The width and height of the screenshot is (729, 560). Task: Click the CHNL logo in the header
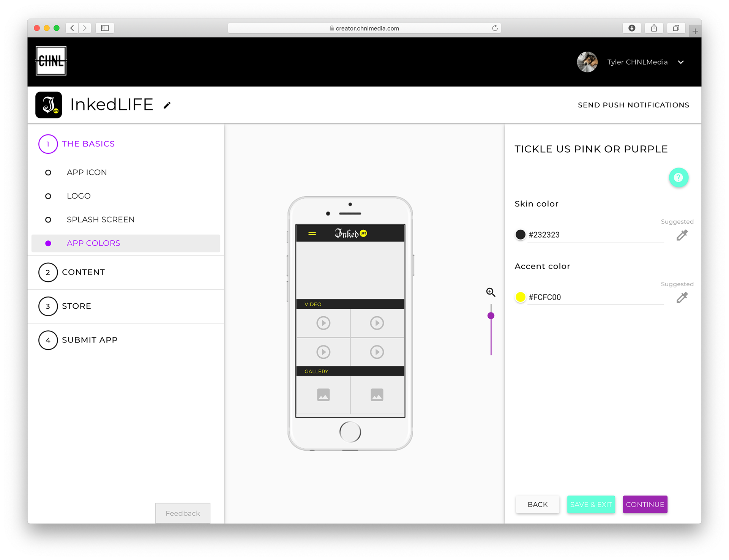coord(51,61)
